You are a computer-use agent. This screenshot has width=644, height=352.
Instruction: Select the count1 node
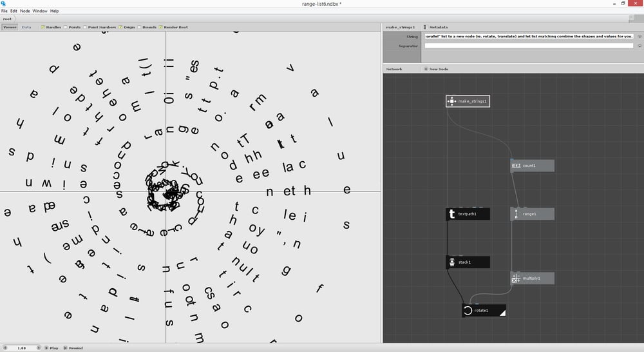[x=533, y=166]
